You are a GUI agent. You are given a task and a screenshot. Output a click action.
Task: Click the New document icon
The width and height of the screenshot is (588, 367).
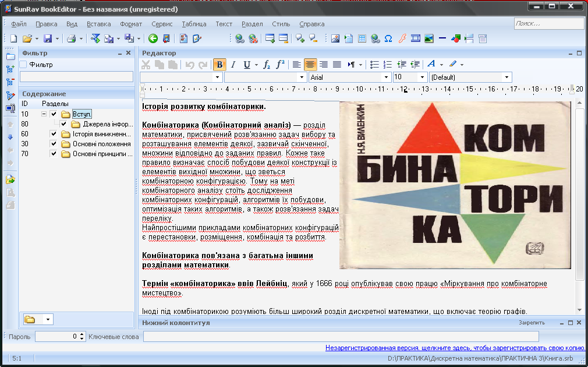(x=13, y=38)
